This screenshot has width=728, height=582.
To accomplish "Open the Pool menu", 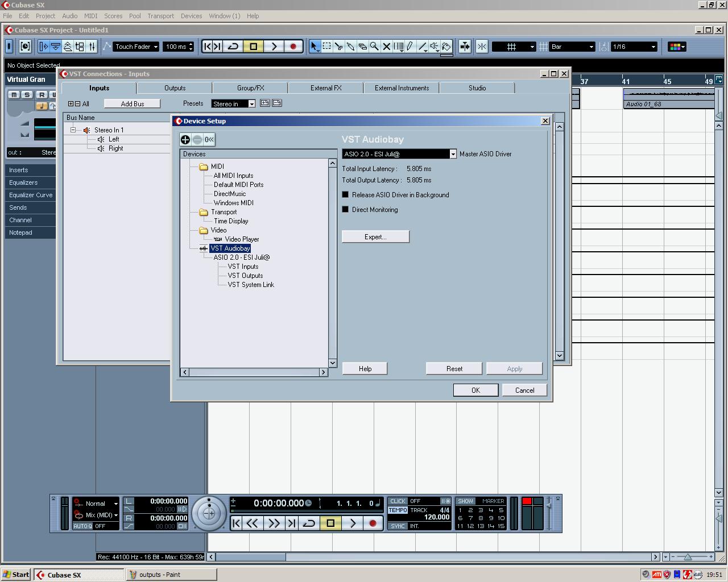I will [135, 16].
